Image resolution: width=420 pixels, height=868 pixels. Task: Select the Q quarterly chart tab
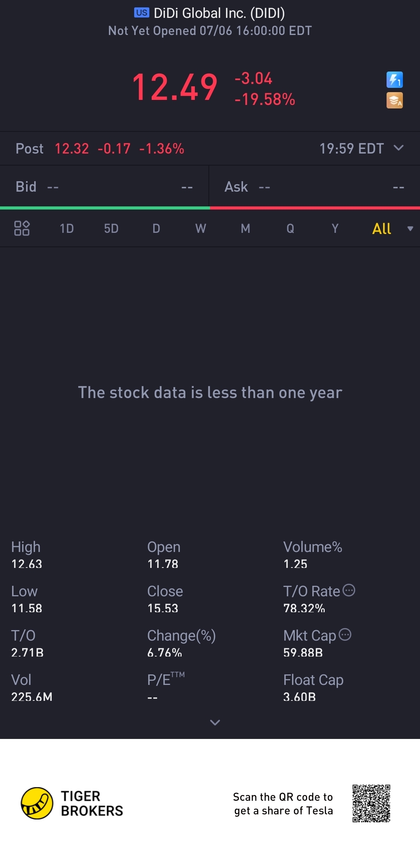[290, 229]
